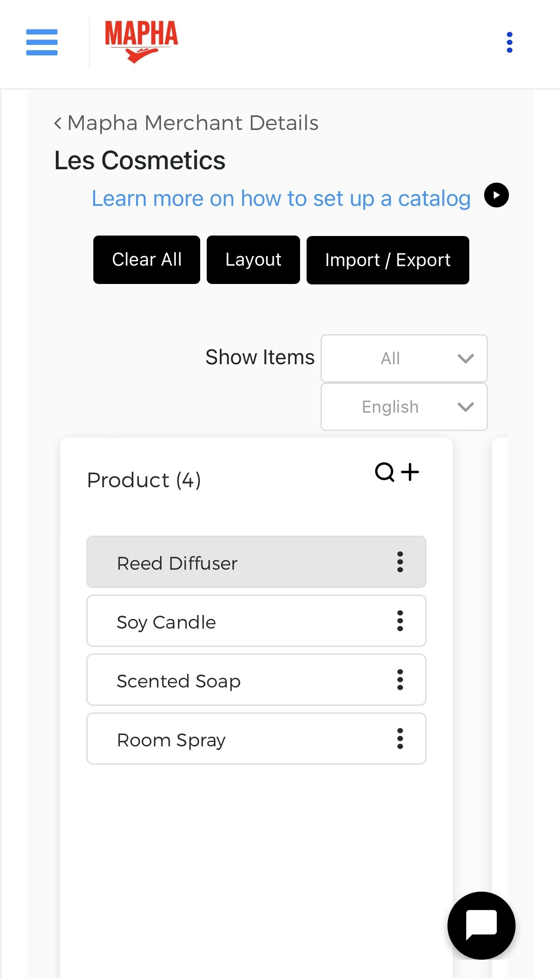560x978 pixels.
Task: Open the hamburger navigation menu
Action: click(42, 42)
